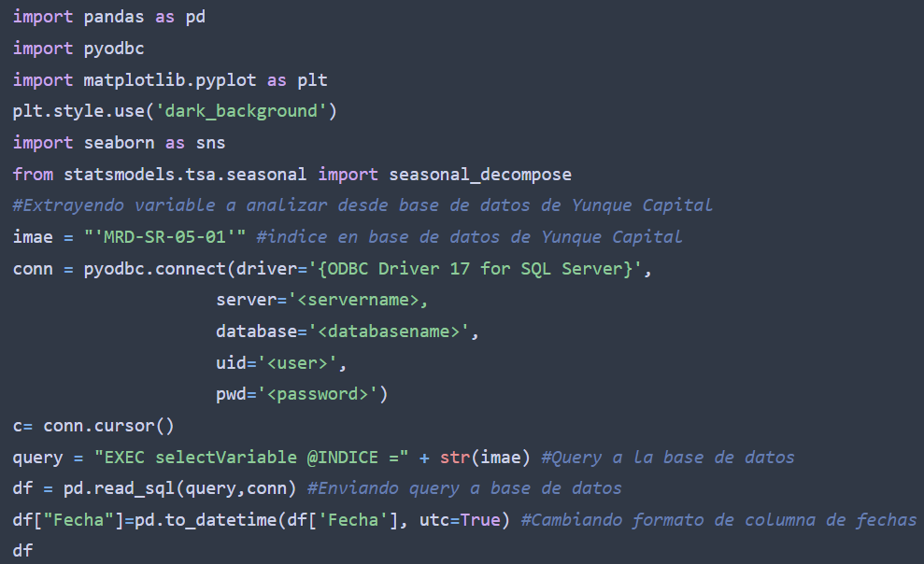Click the 'EXEC selectVariable @INDICE =' string
Viewport: 924px width, 564px height.
coord(251,458)
